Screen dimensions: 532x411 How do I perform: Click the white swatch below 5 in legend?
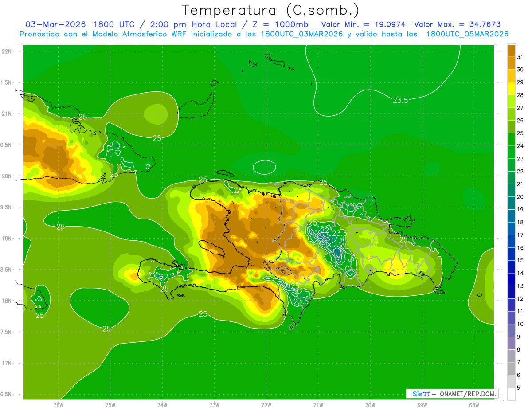(511, 394)
